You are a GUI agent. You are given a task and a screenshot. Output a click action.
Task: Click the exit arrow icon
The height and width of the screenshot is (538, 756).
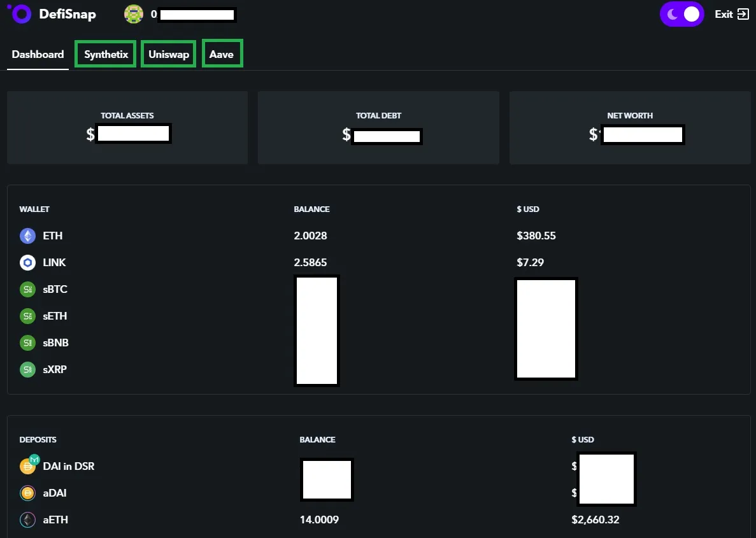coord(743,14)
